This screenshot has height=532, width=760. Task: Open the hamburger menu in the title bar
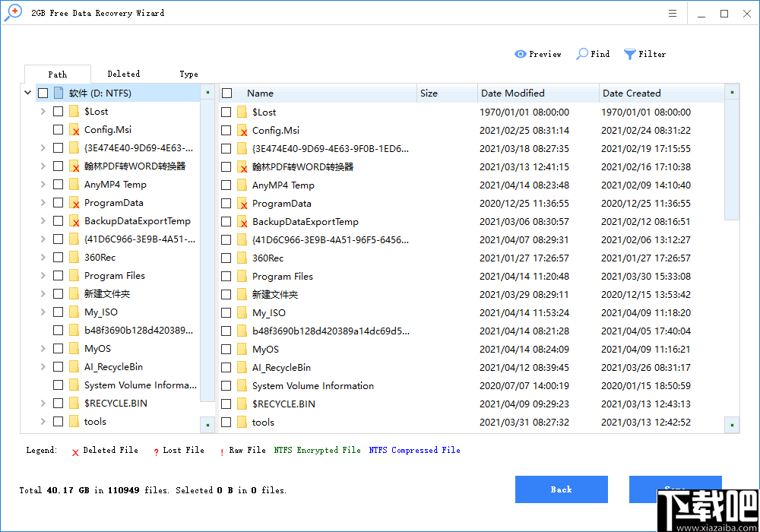click(672, 13)
